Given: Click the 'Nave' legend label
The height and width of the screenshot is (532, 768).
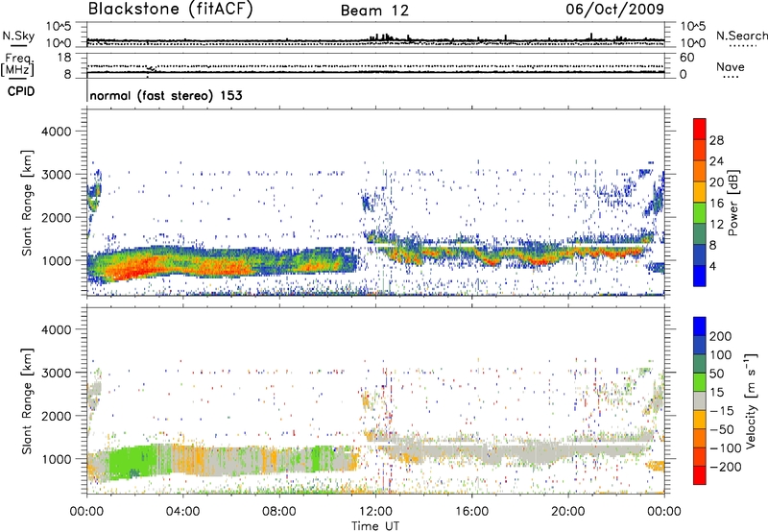Looking at the screenshot, I should tap(731, 67).
